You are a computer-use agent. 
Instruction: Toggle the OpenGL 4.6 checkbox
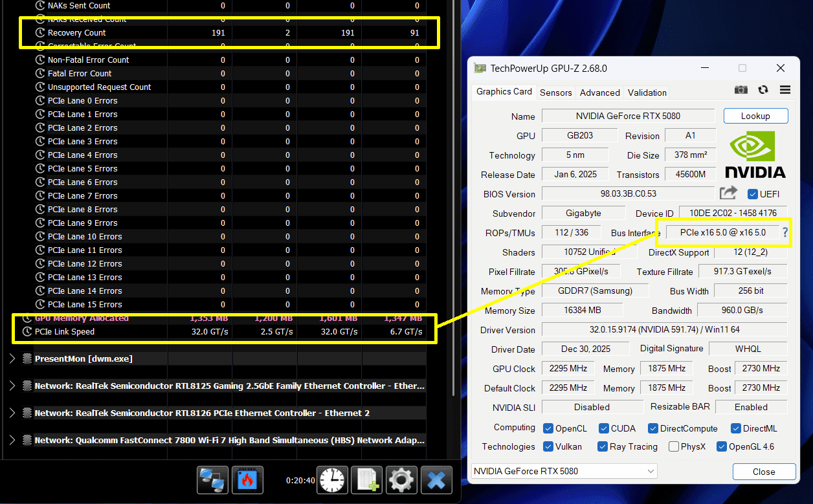tap(720, 446)
